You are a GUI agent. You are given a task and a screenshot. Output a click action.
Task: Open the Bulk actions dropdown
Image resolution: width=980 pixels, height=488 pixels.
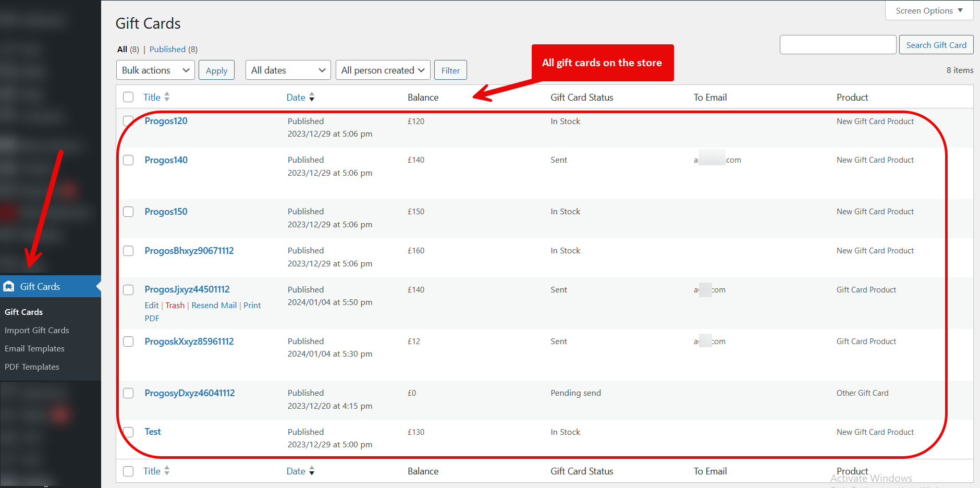155,70
